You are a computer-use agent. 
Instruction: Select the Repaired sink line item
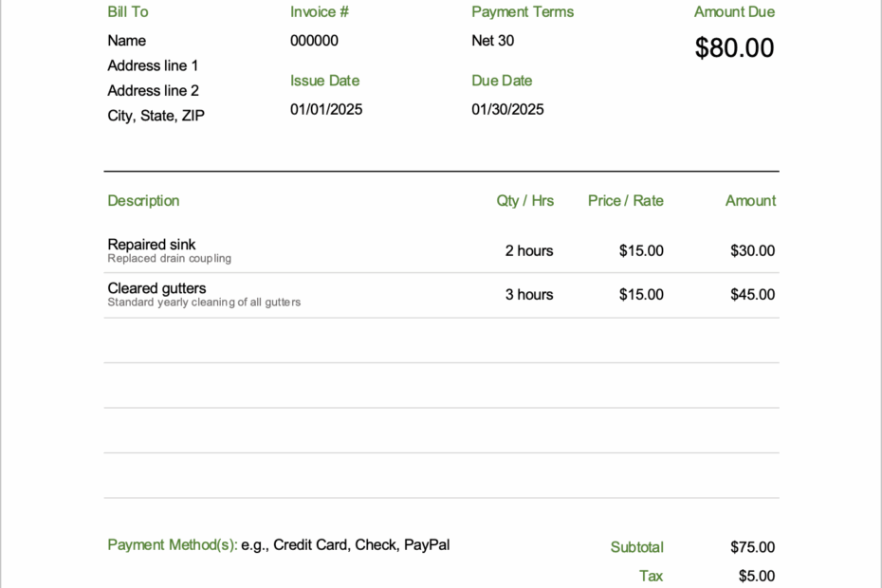151,244
